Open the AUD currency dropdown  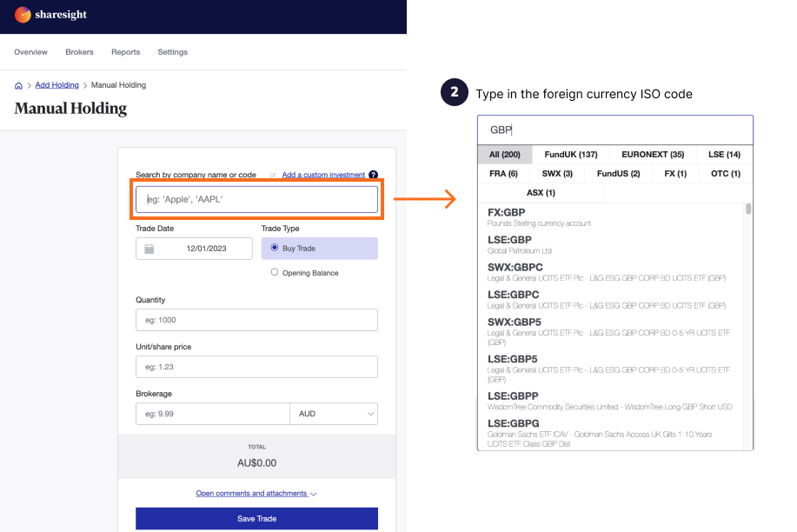(334, 413)
